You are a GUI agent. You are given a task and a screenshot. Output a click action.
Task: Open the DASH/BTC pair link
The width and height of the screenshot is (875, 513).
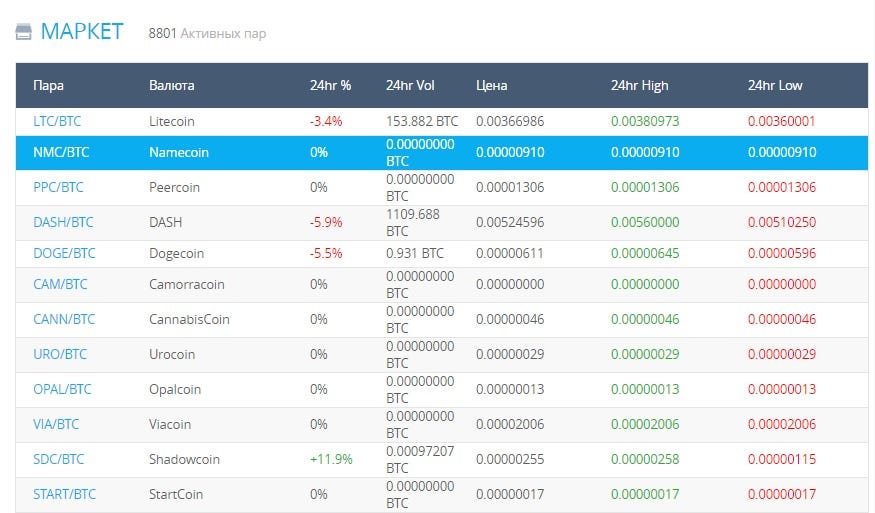(63, 222)
